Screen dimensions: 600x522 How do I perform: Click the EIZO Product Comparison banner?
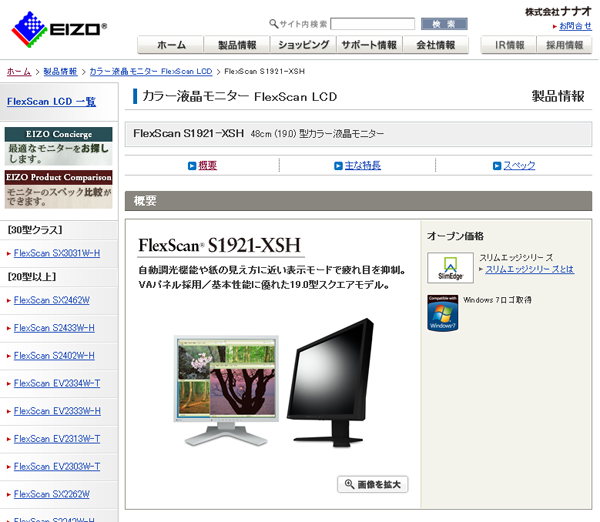point(58,187)
